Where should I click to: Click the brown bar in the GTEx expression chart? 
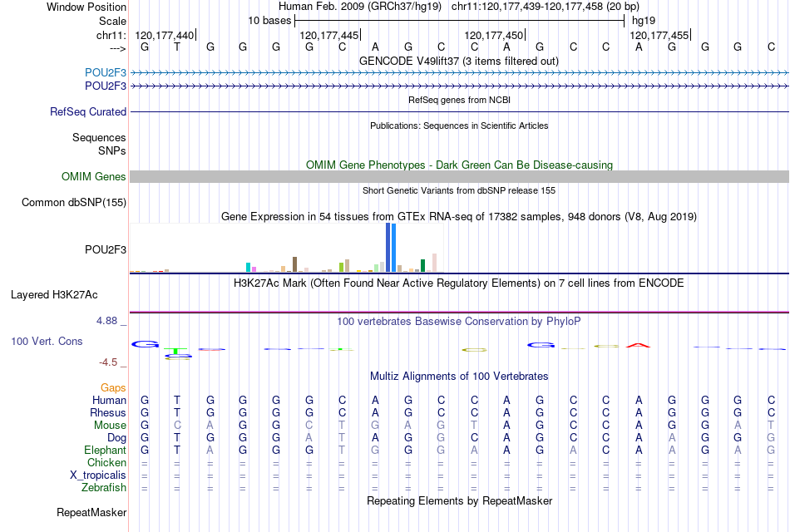tap(294, 264)
